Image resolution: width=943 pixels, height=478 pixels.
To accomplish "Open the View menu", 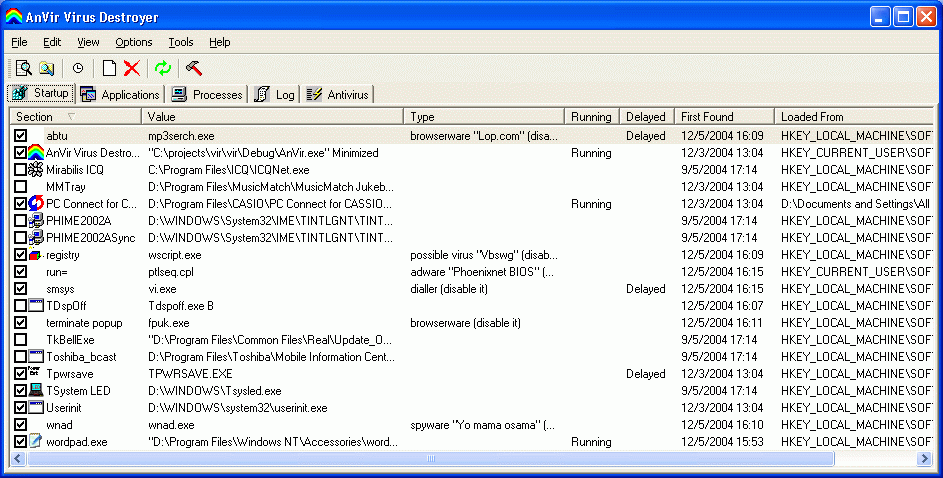I will (88, 42).
